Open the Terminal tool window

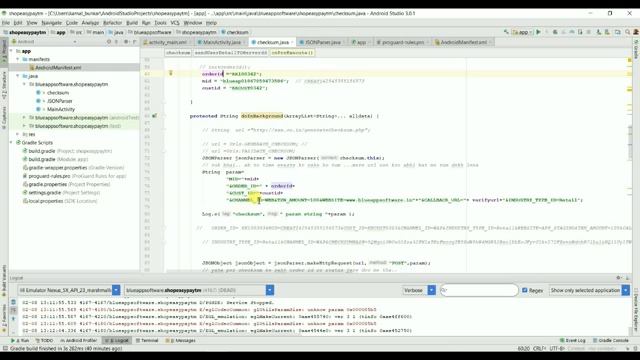tap(147, 340)
